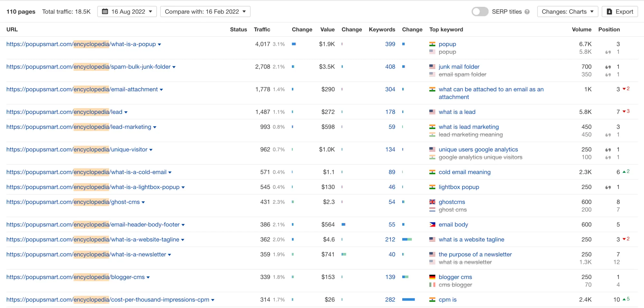644x308 pixels.
Task: Click featured snippet quote icon beside junk mail folder
Action: tap(608, 67)
